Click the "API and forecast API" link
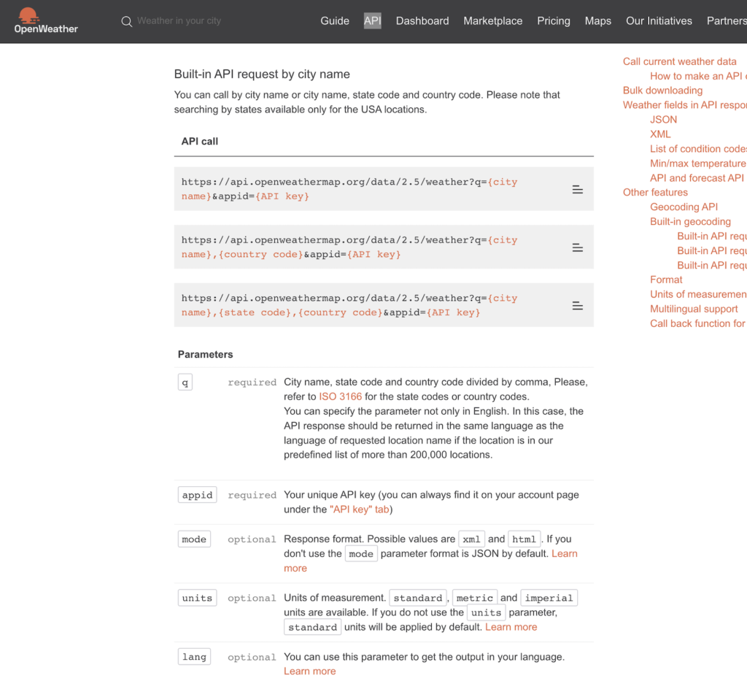Image resolution: width=747 pixels, height=700 pixels. pos(697,178)
